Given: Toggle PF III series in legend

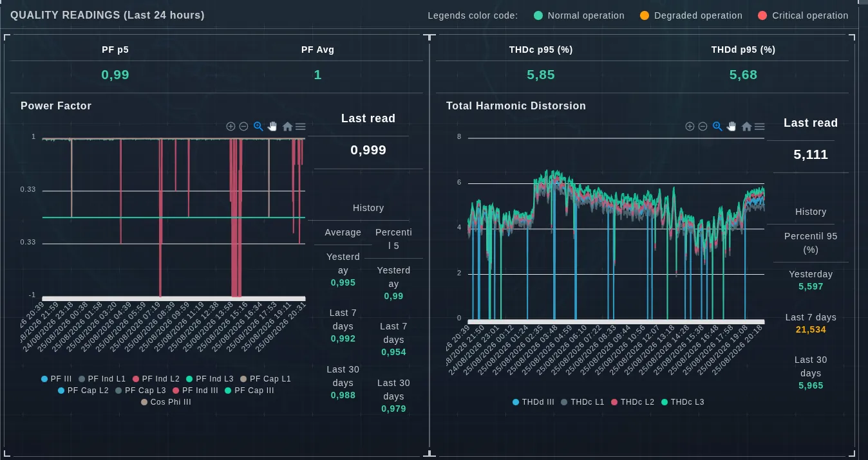Looking at the screenshot, I should 56,379.
